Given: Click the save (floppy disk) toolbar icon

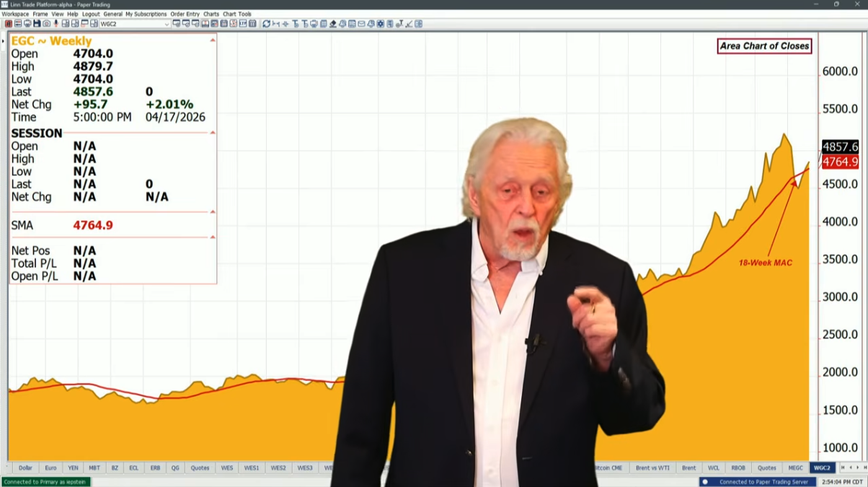Looking at the screenshot, I should 37,24.
